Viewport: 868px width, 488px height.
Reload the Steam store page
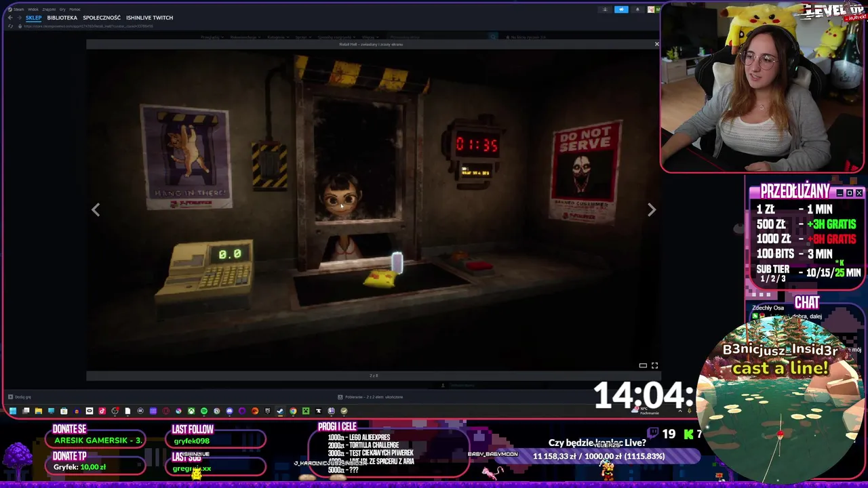10,26
